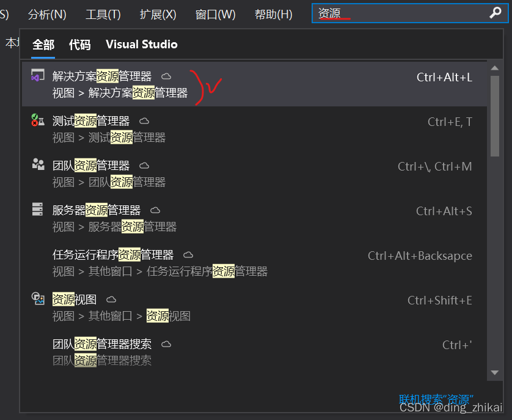Click cloud icon beside 团队资源管理器搜索

(x=166, y=344)
